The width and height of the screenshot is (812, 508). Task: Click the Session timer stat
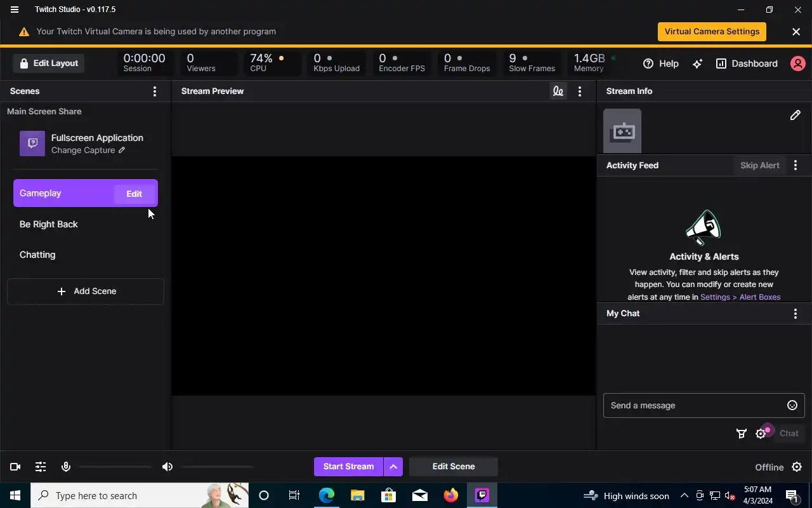coord(145,63)
